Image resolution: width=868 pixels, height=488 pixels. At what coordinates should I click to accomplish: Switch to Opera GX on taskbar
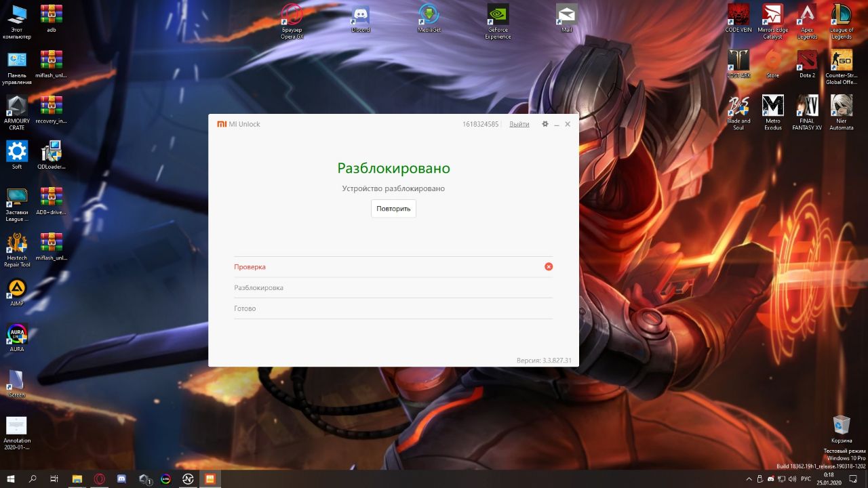point(100,479)
